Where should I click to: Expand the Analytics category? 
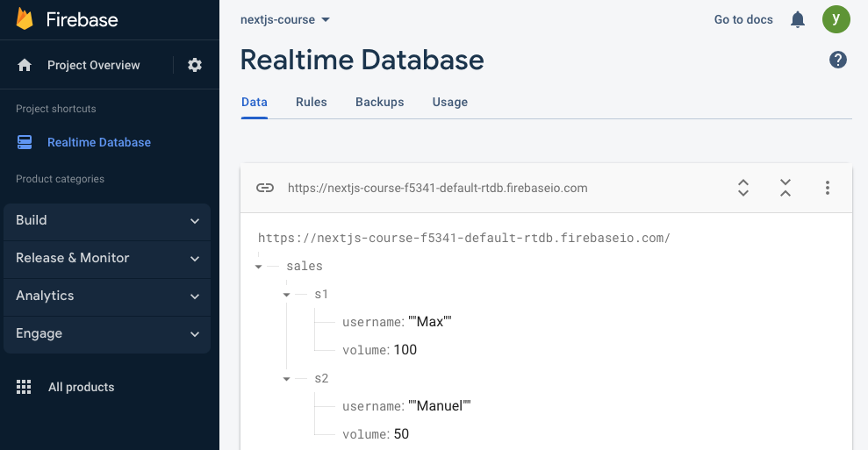(x=107, y=296)
